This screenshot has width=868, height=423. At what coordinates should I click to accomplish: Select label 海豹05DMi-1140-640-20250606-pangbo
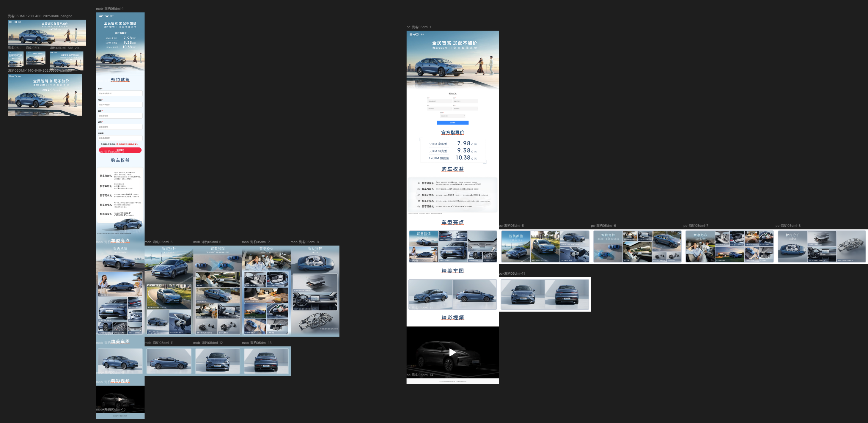point(40,70)
